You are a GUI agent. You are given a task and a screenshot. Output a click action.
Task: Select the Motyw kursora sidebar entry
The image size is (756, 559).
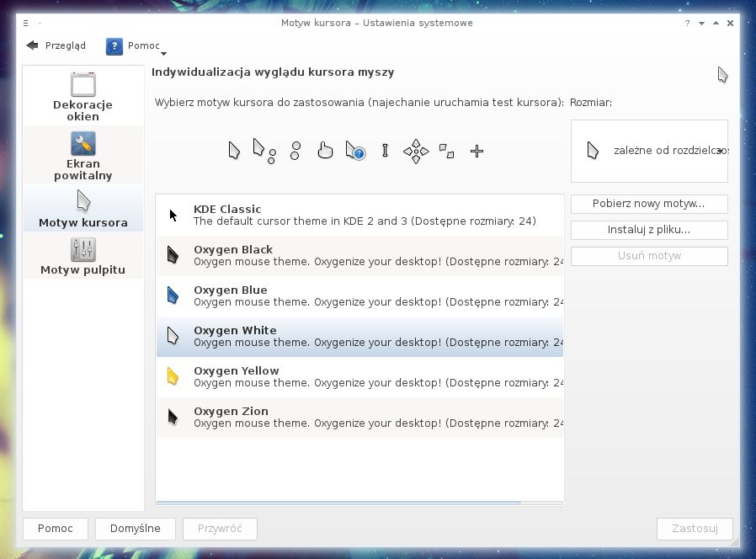point(83,208)
